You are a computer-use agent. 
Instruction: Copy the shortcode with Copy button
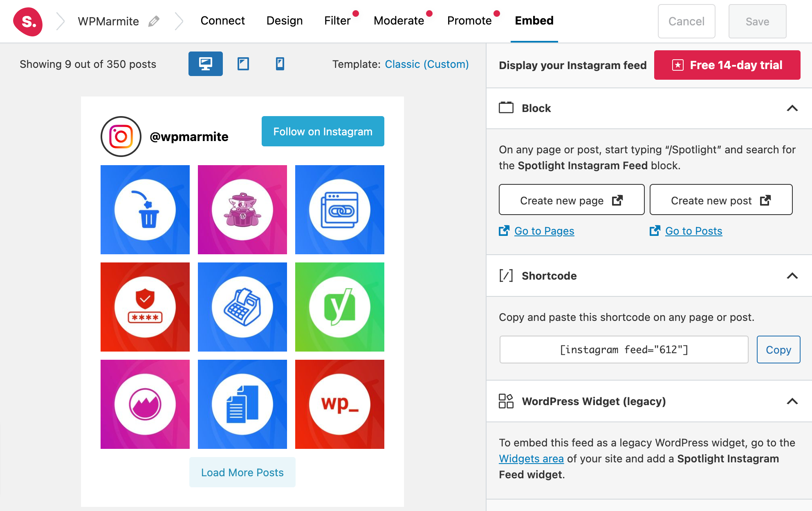[778, 350]
